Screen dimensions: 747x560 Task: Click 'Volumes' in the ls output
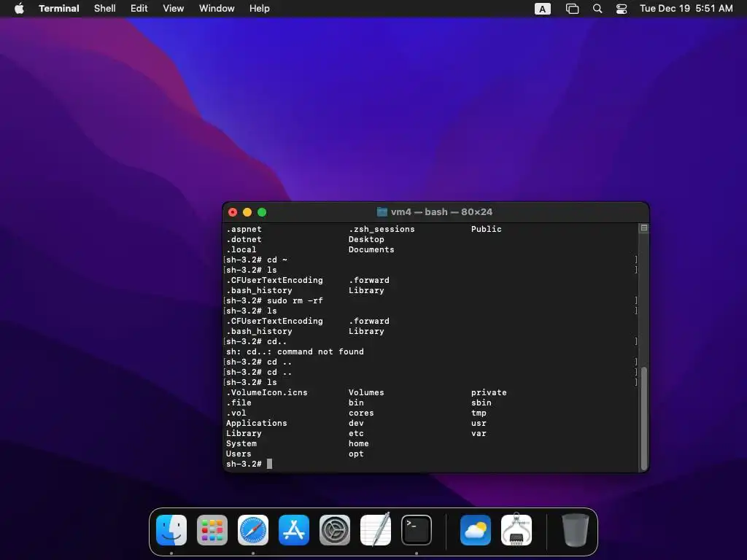[x=366, y=392]
